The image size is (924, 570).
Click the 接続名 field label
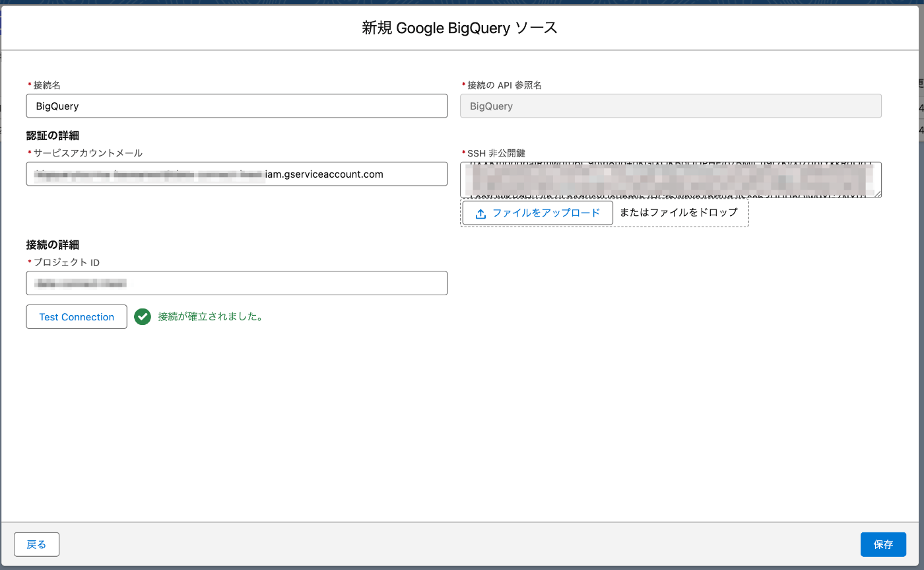[x=47, y=85]
